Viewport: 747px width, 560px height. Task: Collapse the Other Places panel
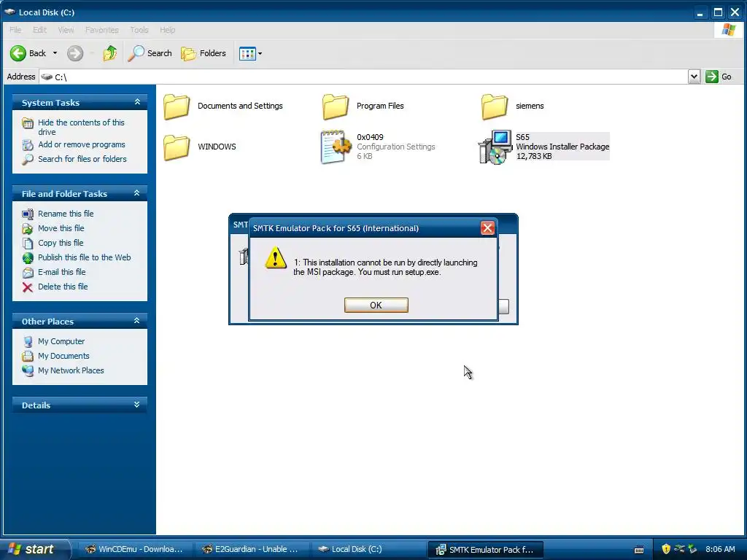(137, 321)
